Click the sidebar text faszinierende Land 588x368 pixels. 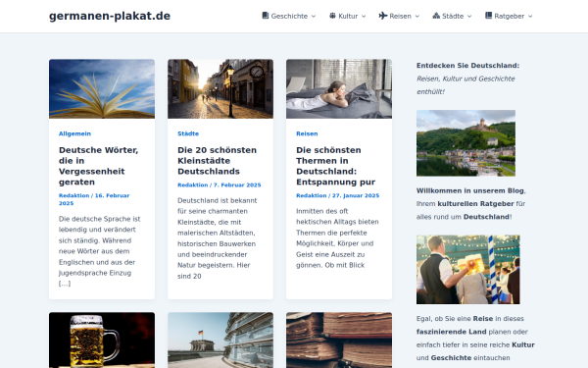coord(451,332)
